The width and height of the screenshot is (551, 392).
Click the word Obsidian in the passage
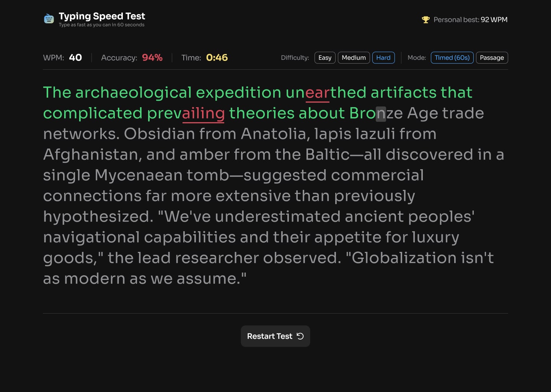159,134
